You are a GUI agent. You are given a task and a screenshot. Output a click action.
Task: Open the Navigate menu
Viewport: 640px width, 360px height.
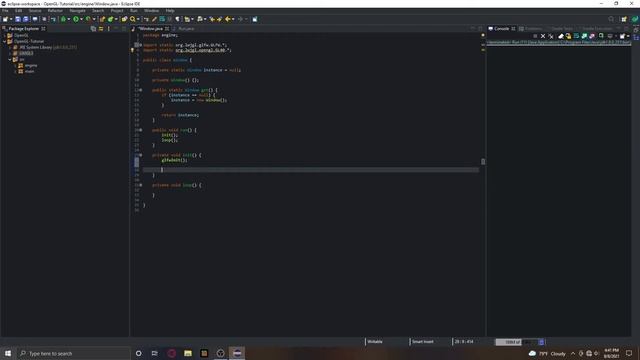[78, 11]
